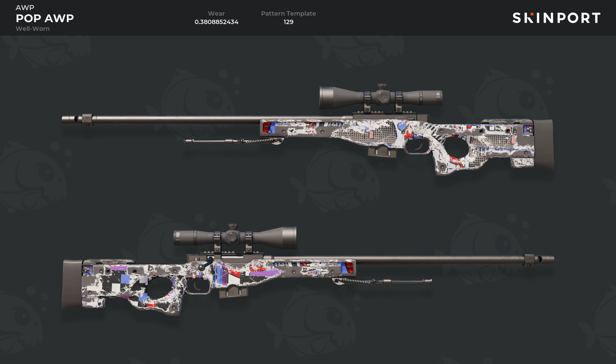Click the scope on the upper rifle

click(x=381, y=98)
